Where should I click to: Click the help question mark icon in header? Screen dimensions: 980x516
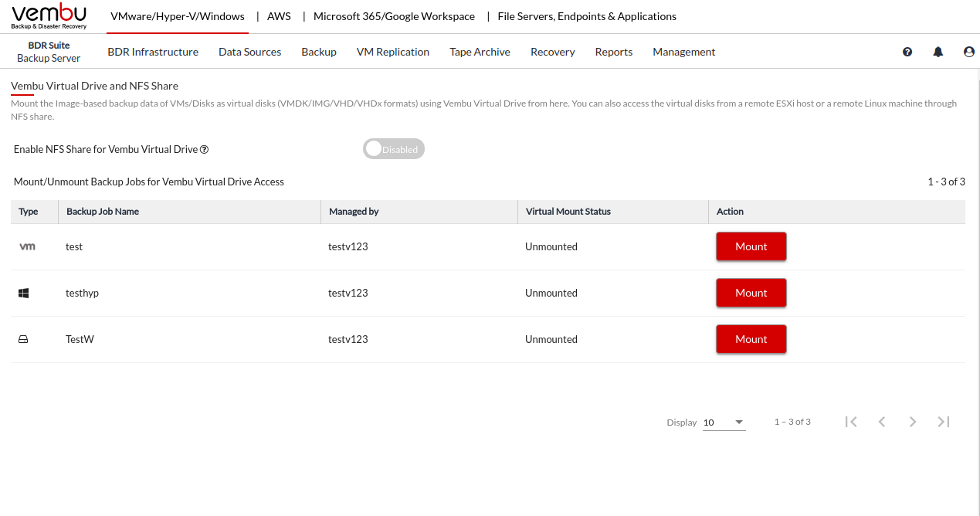point(907,52)
